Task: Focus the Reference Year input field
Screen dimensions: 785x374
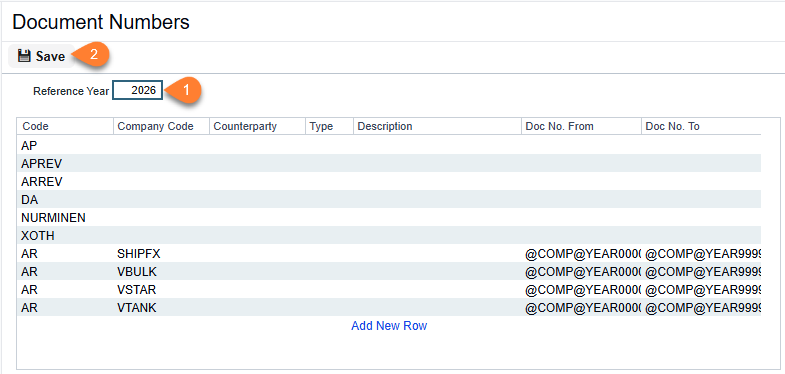Action: pos(138,91)
